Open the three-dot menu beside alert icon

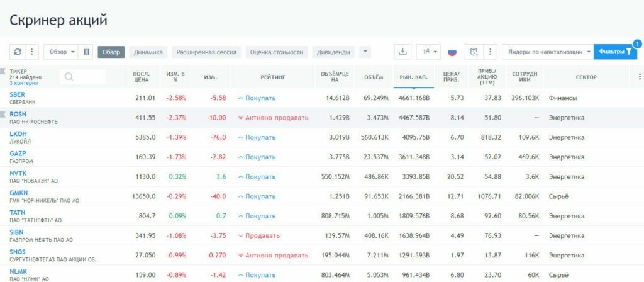coord(491,52)
